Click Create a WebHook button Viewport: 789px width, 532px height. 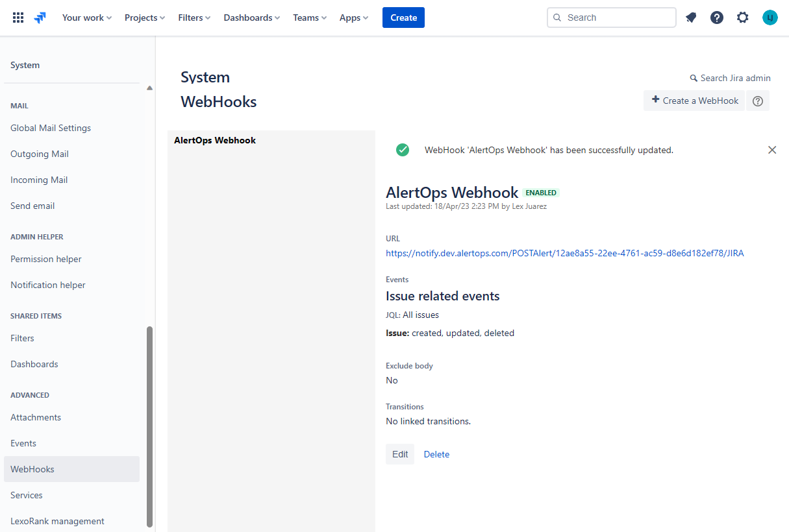(x=694, y=101)
